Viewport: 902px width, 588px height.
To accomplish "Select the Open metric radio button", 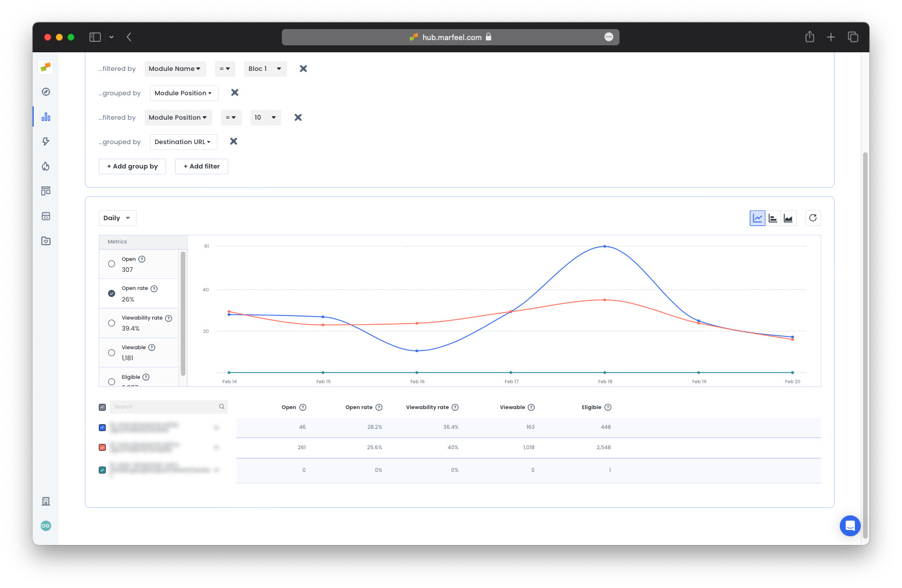I will (x=111, y=263).
